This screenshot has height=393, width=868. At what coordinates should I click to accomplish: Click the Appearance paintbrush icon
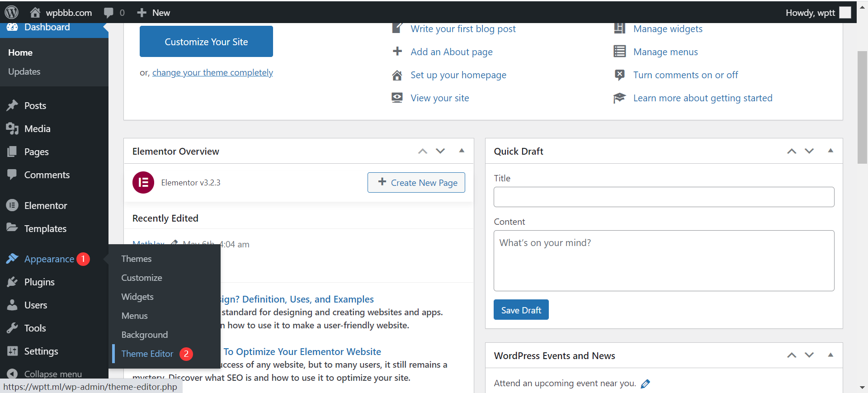click(12, 259)
